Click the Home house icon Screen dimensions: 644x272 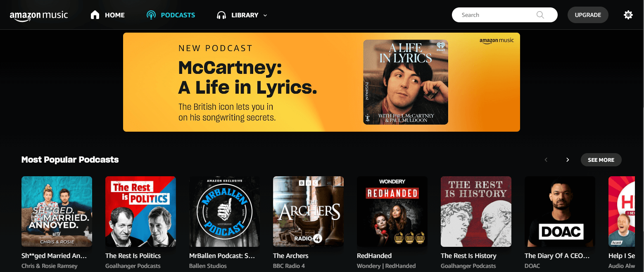95,15
